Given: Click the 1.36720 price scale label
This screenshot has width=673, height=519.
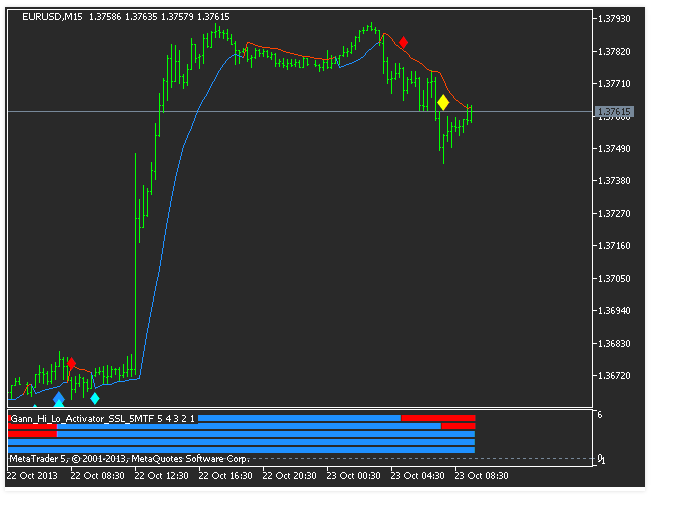Looking at the screenshot, I should coord(614,376).
